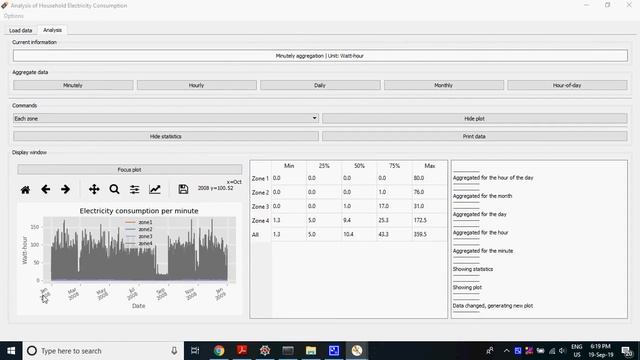Click the microphone icon in search box
The image size is (640, 360).
click(x=174, y=351)
